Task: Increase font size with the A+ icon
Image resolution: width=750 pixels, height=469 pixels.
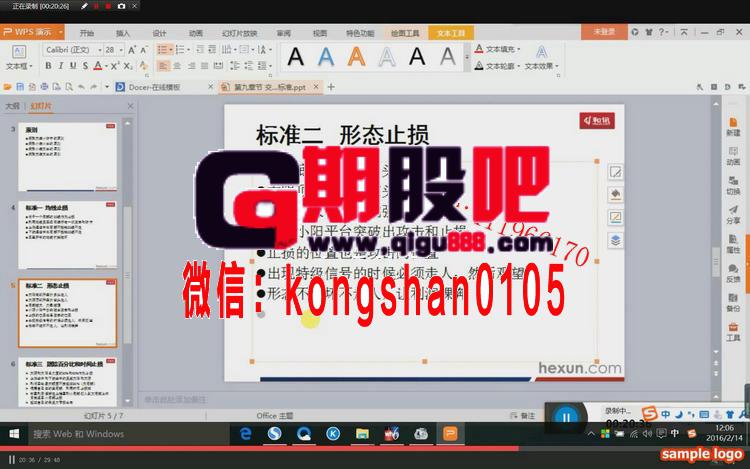Action: click(132, 50)
